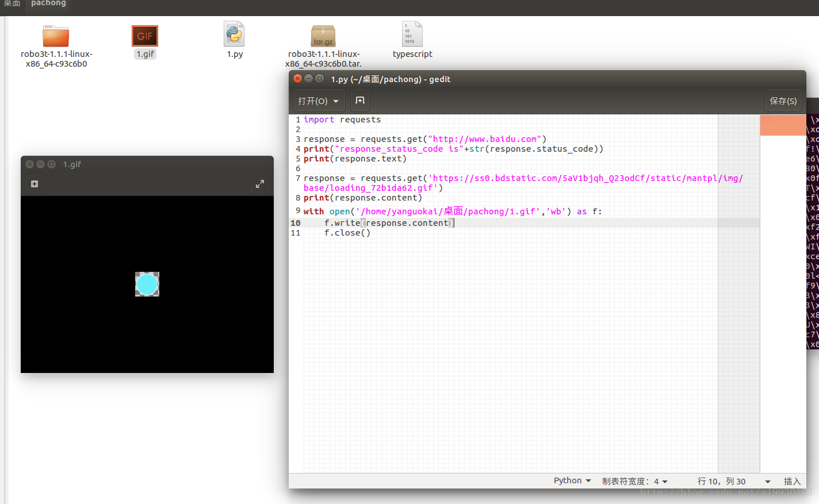Click 'print(response.content)' on line 8

[x=363, y=198]
